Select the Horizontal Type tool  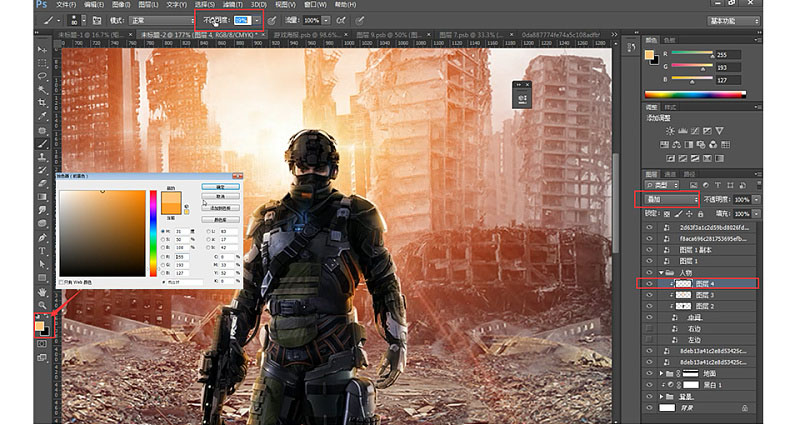pyautogui.click(x=42, y=251)
